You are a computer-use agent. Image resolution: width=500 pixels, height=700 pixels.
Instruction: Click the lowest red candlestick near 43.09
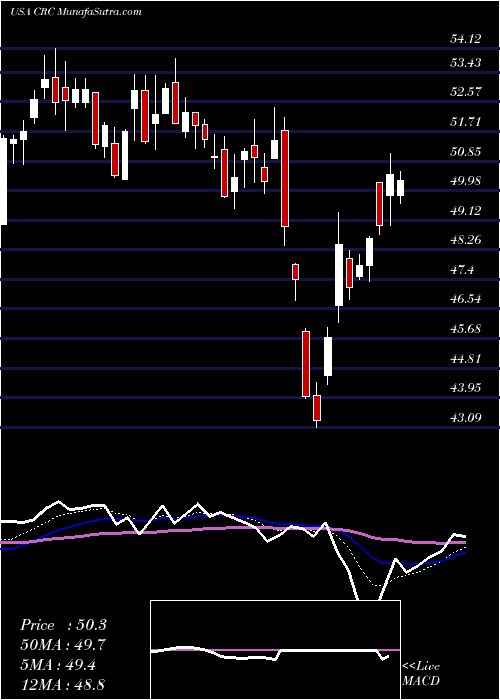point(317,408)
